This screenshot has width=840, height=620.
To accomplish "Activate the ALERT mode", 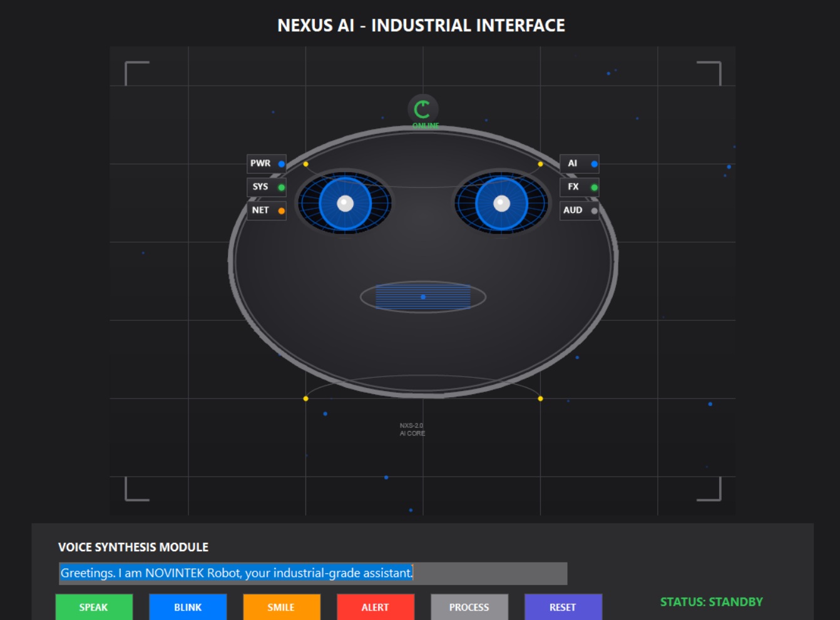I will click(x=376, y=607).
